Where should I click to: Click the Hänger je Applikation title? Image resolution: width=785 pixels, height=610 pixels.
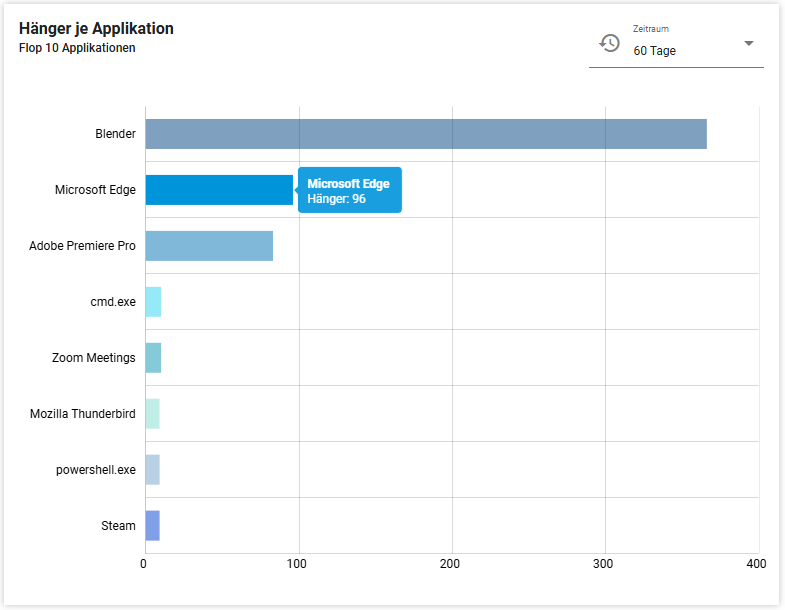(96, 29)
